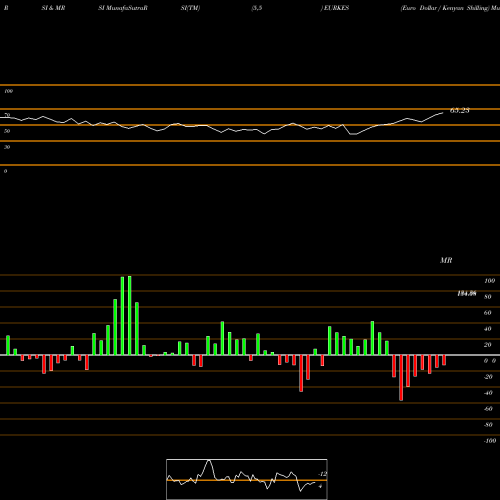This screenshot has height=500, width=500.
Task: Click the RSI 30 axis label
Action: 7,147
